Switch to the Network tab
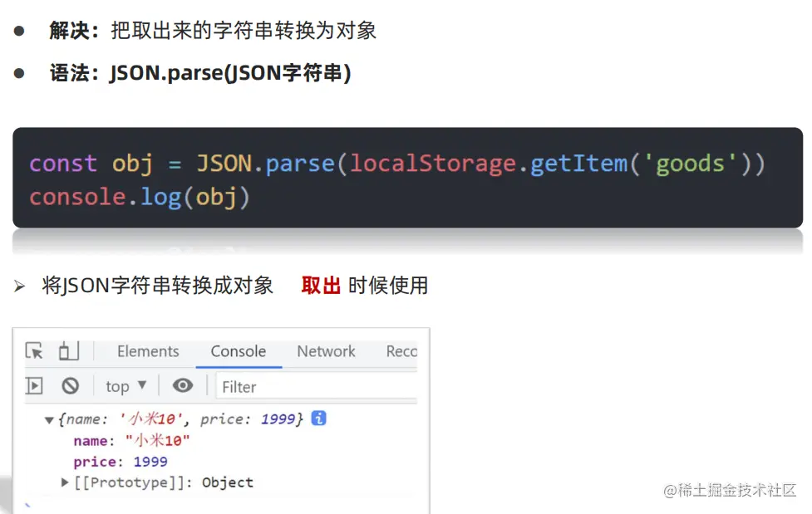The image size is (812, 514). click(x=326, y=351)
